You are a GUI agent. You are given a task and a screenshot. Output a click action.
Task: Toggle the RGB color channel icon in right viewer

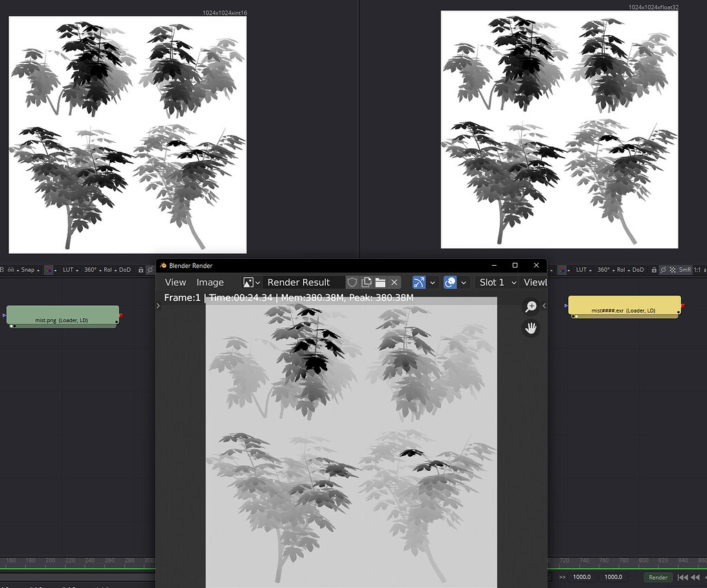561,269
